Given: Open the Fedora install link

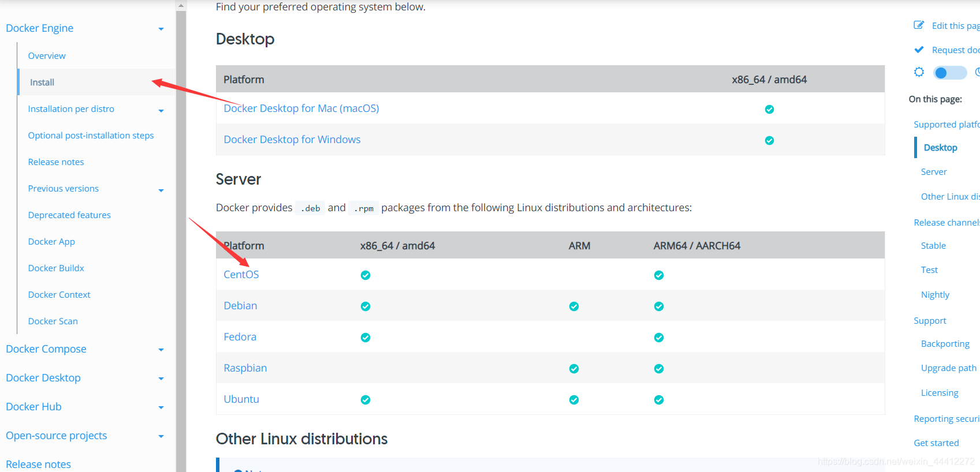Looking at the screenshot, I should tap(240, 337).
